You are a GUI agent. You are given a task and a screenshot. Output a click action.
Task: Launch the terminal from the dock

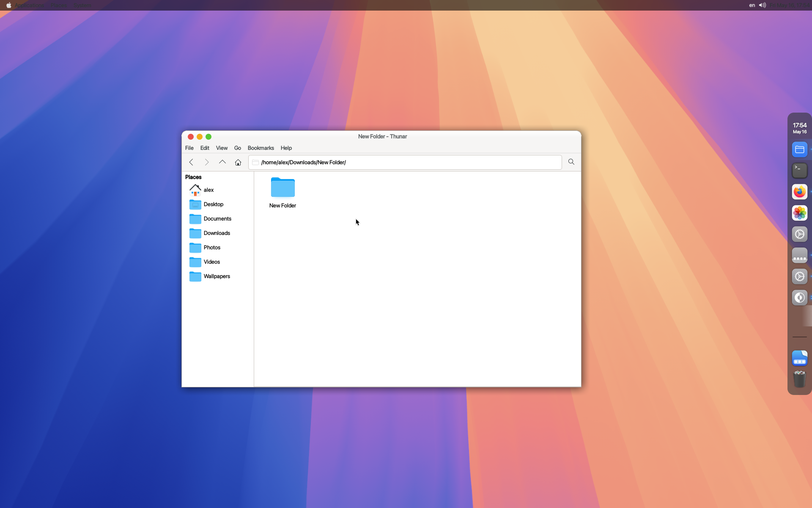tap(799, 171)
